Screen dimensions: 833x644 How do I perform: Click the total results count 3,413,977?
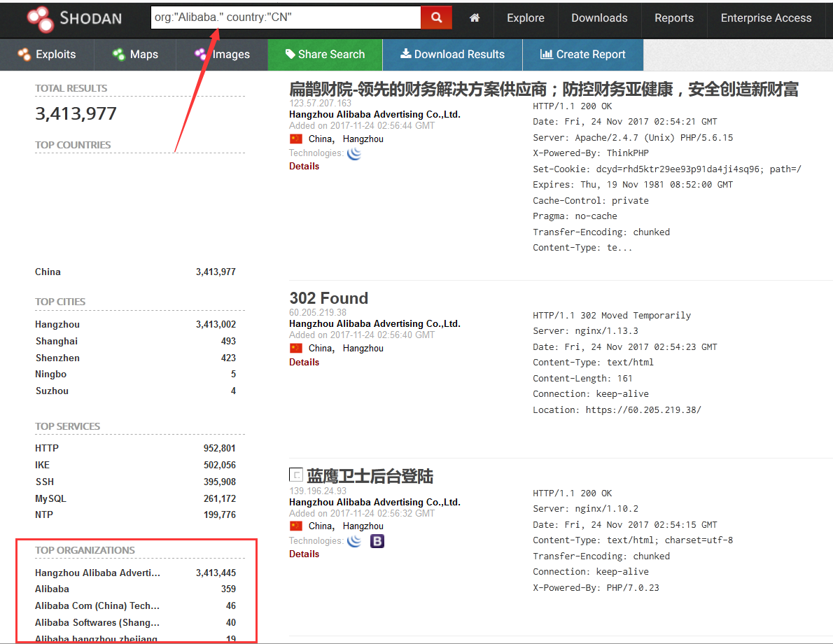pos(76,113)
